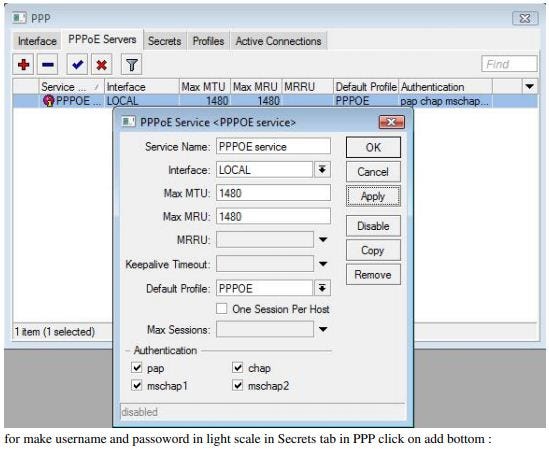Click the 'pap chap mschap...' table cell
549x449 pixels.
[x=445, y=101]
